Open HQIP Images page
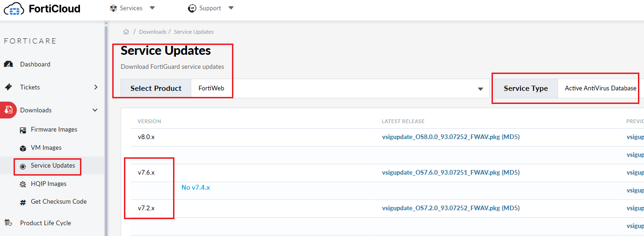The height and width of the screenshot is (236, 644). pyautogui.click(x=49, y=184)
